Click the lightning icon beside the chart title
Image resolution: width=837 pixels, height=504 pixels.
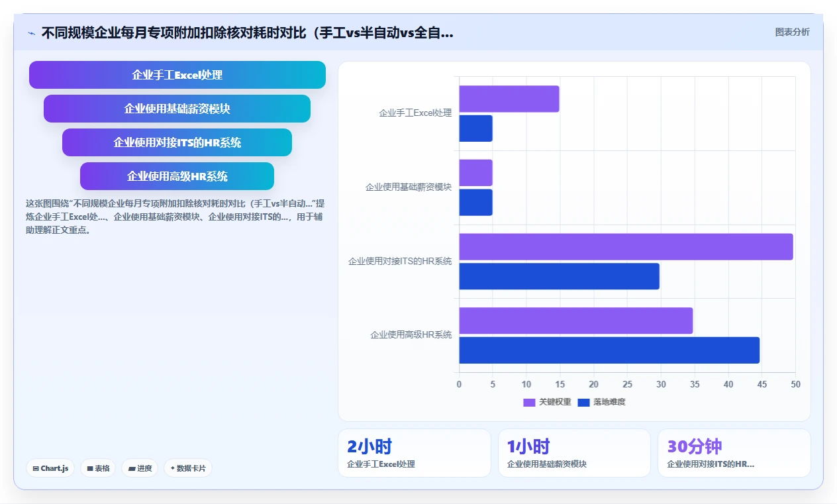click(31, 32)
